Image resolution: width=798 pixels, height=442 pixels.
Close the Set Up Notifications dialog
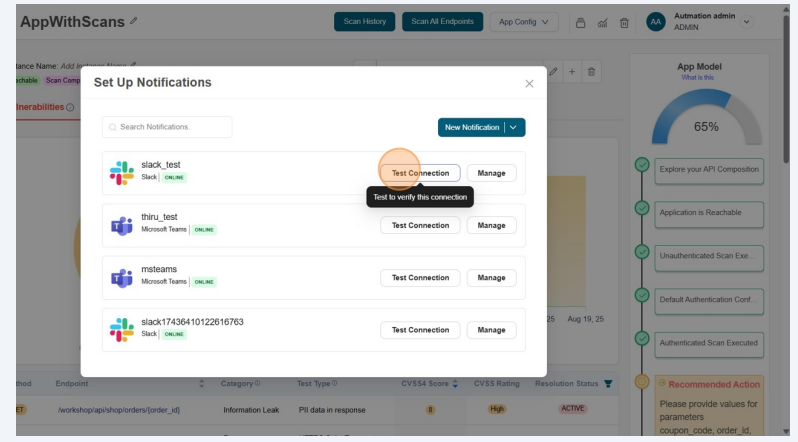point(529,83)
